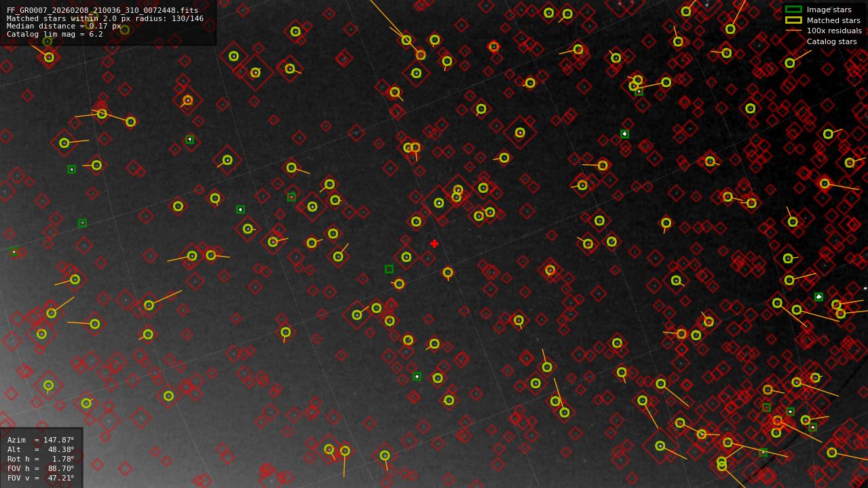Click 'Matched stars' legend label
The width and height of the screenshot is (868, 488).
pyautogui.click(x=833, y=20)
